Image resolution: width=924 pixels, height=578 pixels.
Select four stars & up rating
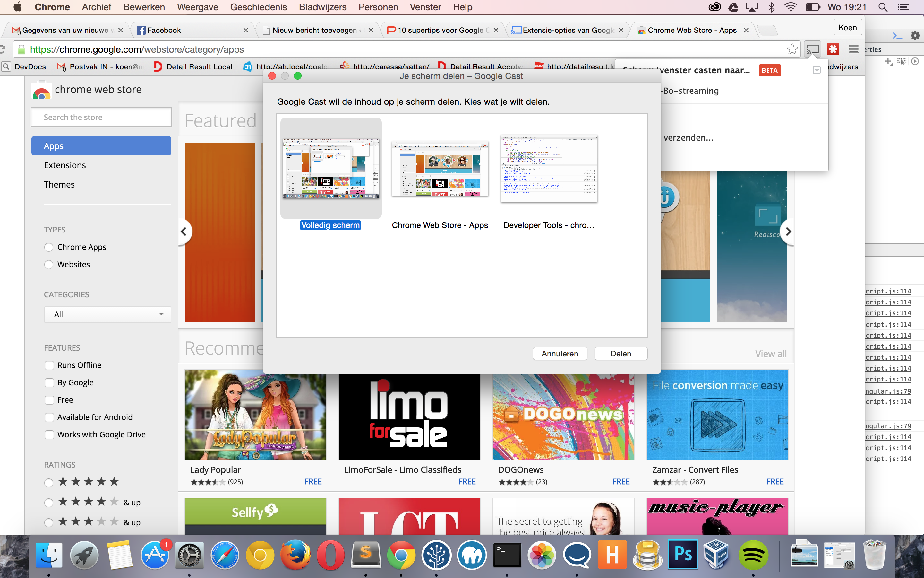[48, 503]
